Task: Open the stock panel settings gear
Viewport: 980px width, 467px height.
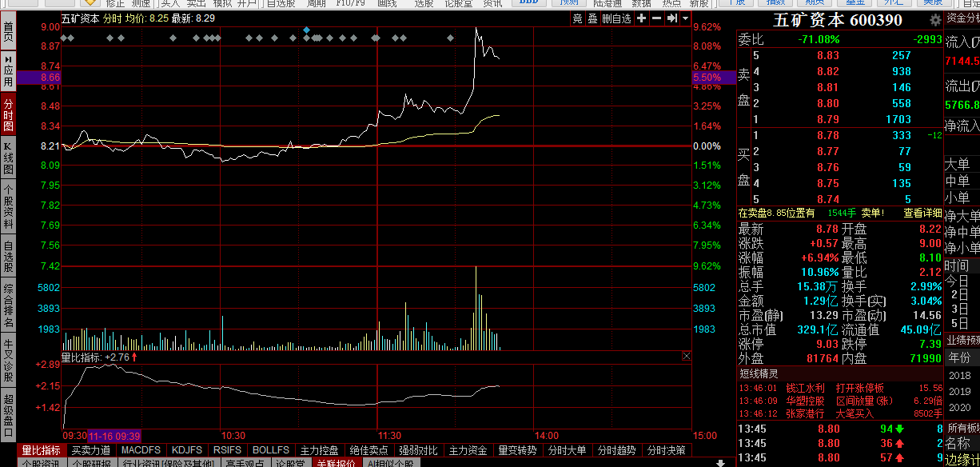Action: pyautogui.click(x=935, y=20)
